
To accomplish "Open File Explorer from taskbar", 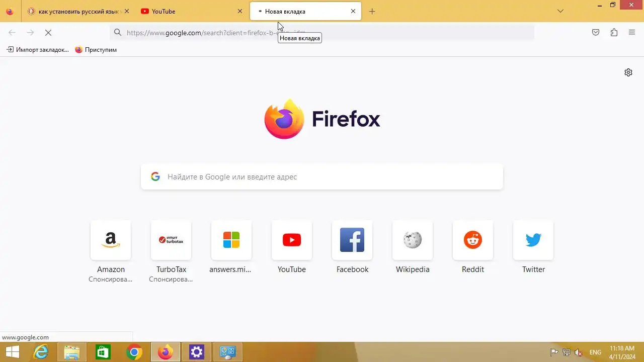I will coord(72,352).
